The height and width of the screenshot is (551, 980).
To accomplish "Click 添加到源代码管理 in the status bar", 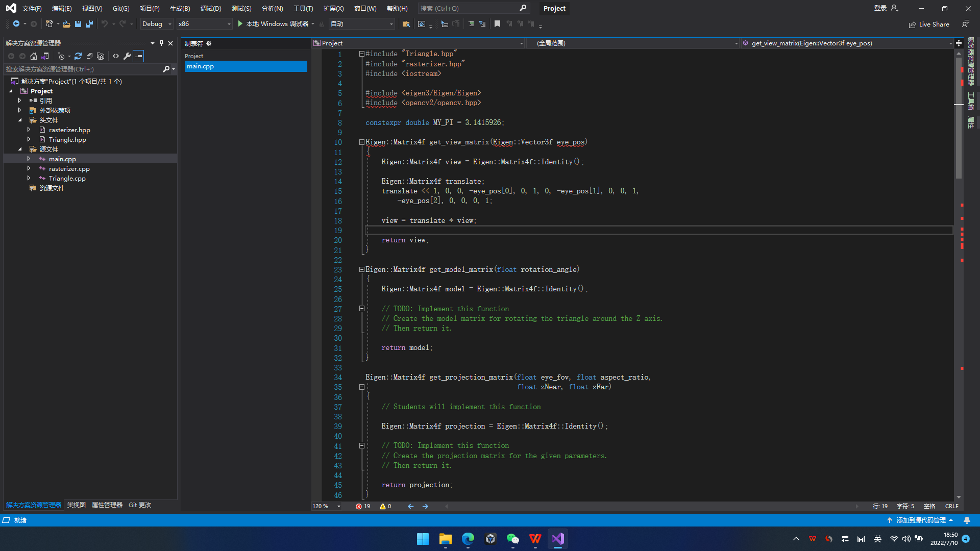I will [x=921, y=520].
